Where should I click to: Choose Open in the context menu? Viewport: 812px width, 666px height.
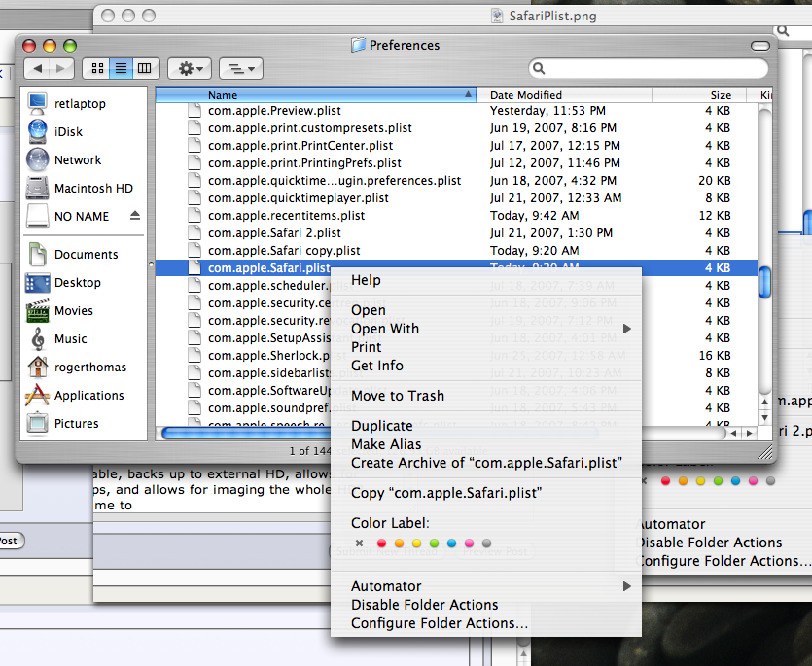pyautogui.click(x=486, y=310)
